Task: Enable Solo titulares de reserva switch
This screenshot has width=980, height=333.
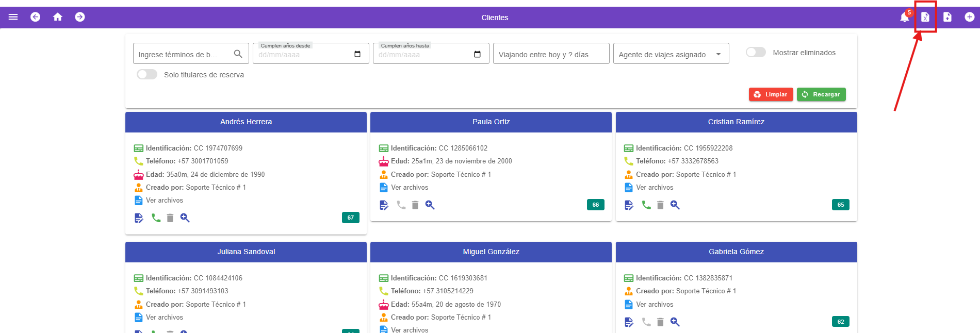Action: pyautogui.click(x=147, y=75)
